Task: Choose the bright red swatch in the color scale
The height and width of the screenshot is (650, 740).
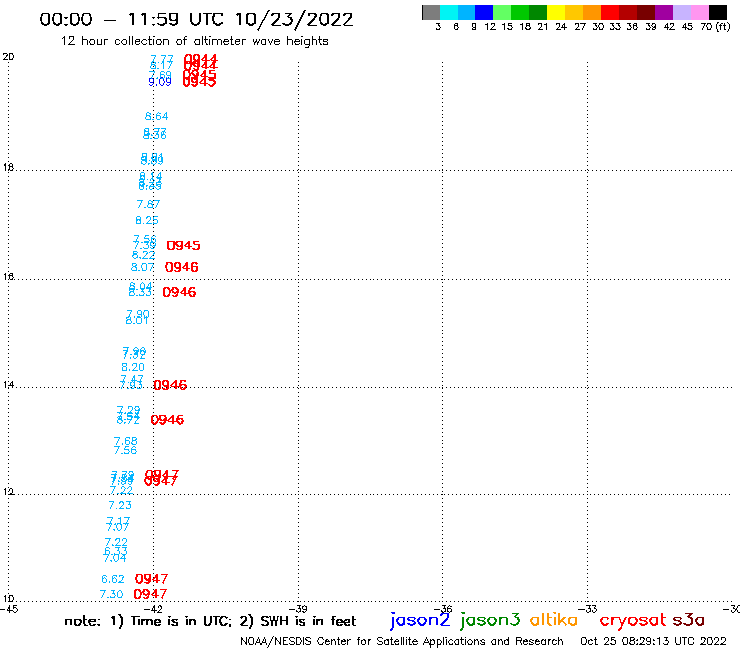Action: pos(610,12)
